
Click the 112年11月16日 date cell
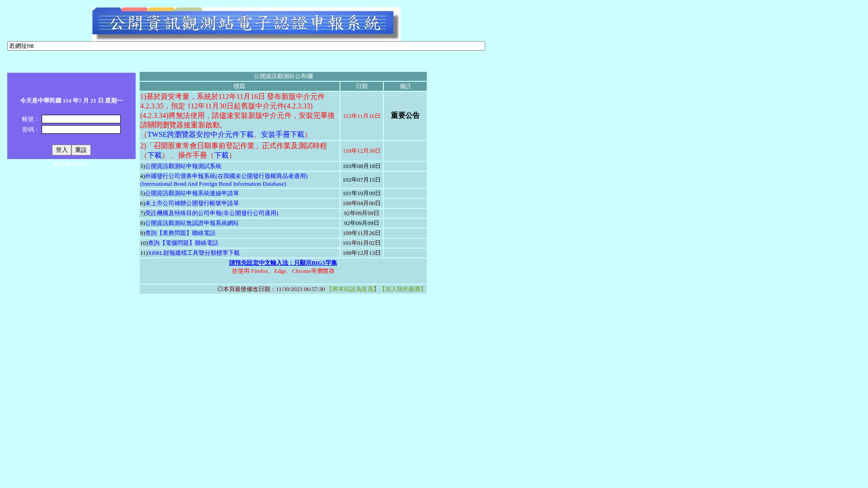click(362, 116)
